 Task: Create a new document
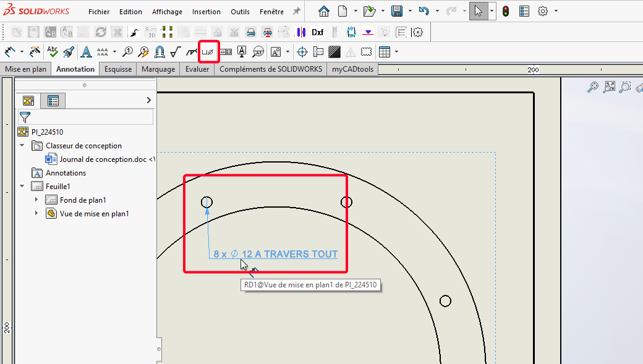[343, 12]
